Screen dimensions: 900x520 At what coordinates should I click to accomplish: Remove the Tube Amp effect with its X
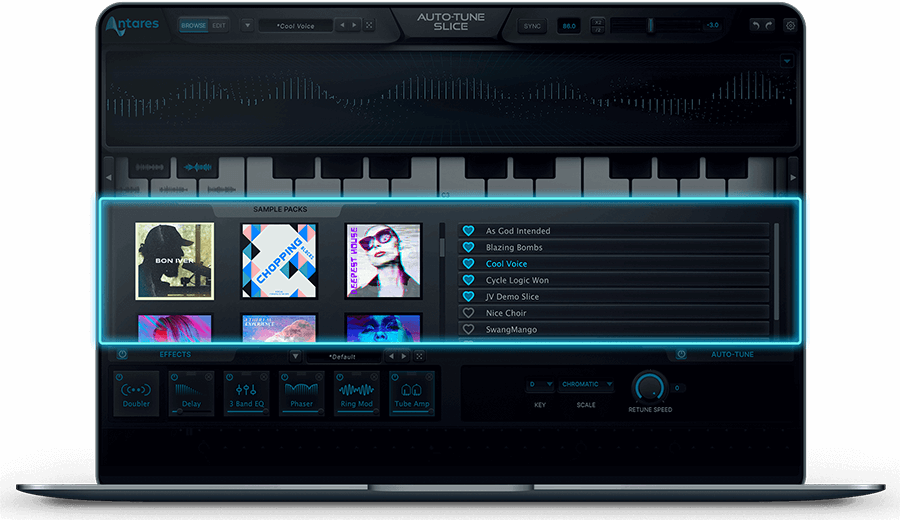(x=429, y=377)
